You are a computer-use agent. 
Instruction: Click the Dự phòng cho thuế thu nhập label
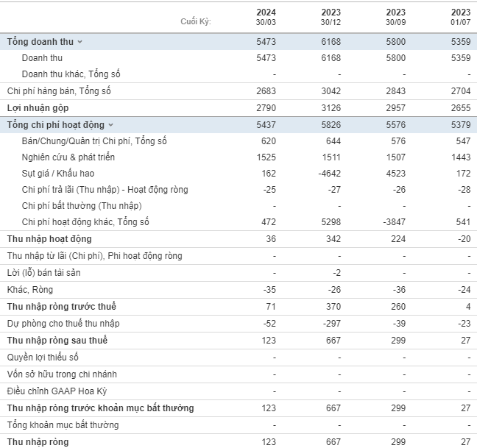coord(63,323)
